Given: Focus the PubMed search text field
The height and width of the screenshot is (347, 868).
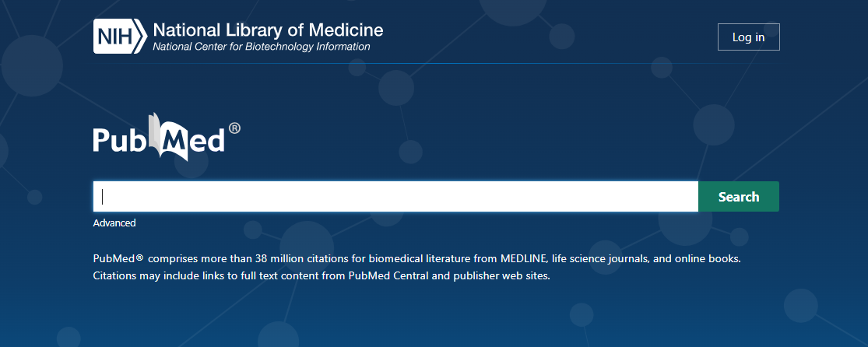Looking at the screenshot, I should [x=395, y=197].
